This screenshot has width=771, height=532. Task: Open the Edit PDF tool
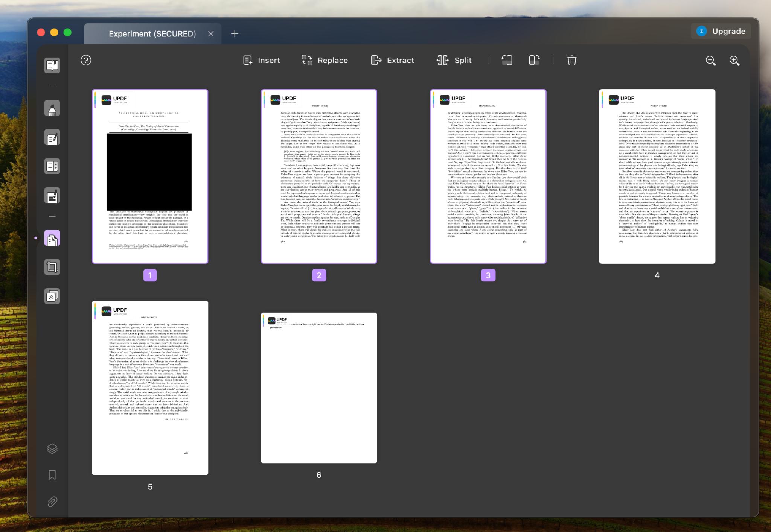[52, 137]
